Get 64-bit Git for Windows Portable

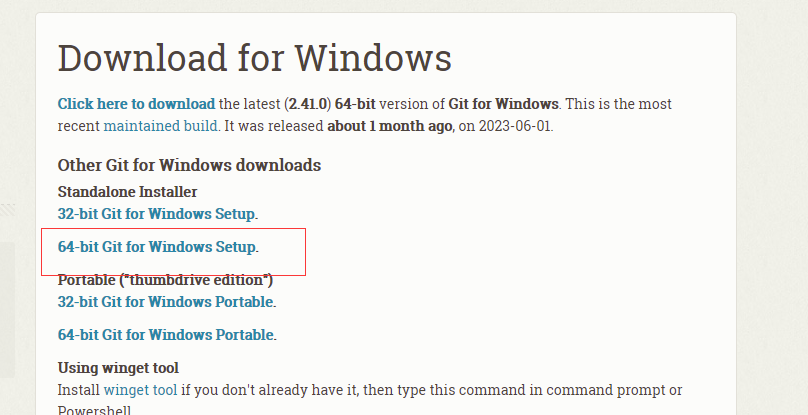165,334
